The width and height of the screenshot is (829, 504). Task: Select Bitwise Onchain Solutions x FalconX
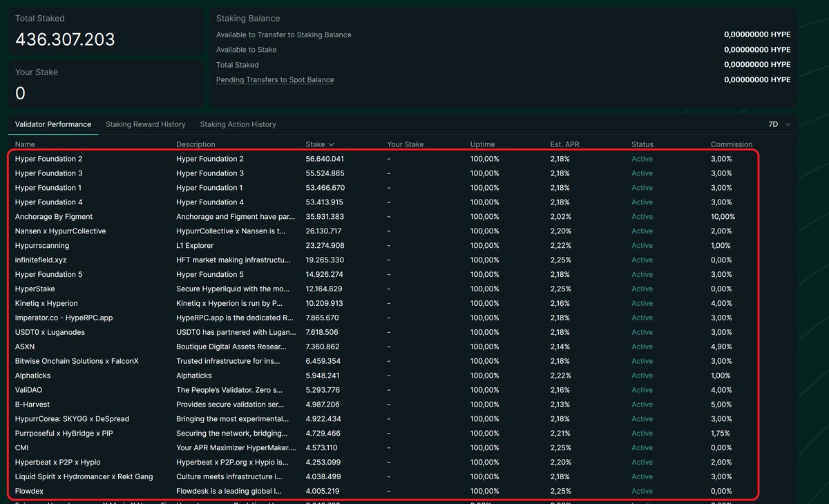click(x=77, y=362)
